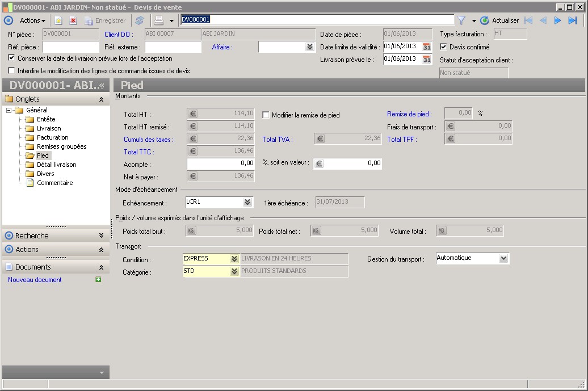Click the filter funnel icon
The height and width of the screenshot is (391, 588).
click(x=461, y=20)
